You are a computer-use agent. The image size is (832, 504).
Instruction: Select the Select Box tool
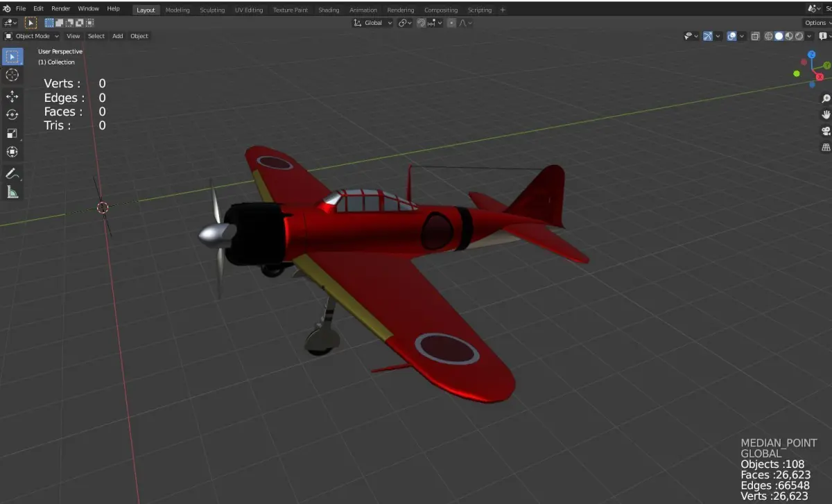coord(12,56)
